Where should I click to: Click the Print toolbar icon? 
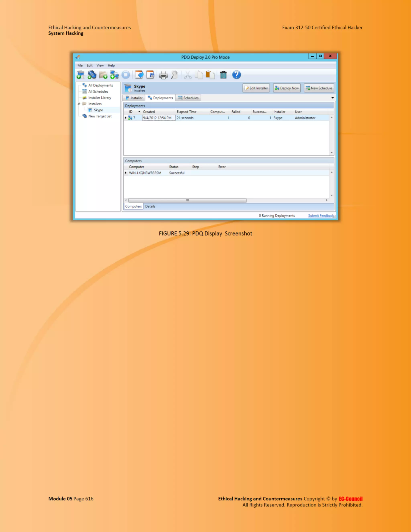(x=163, y=75)
